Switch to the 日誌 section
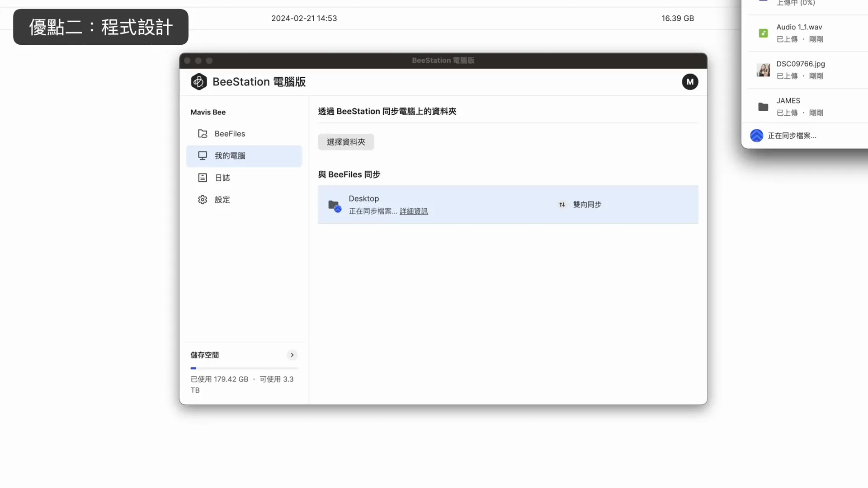 (x=244, y=178)
